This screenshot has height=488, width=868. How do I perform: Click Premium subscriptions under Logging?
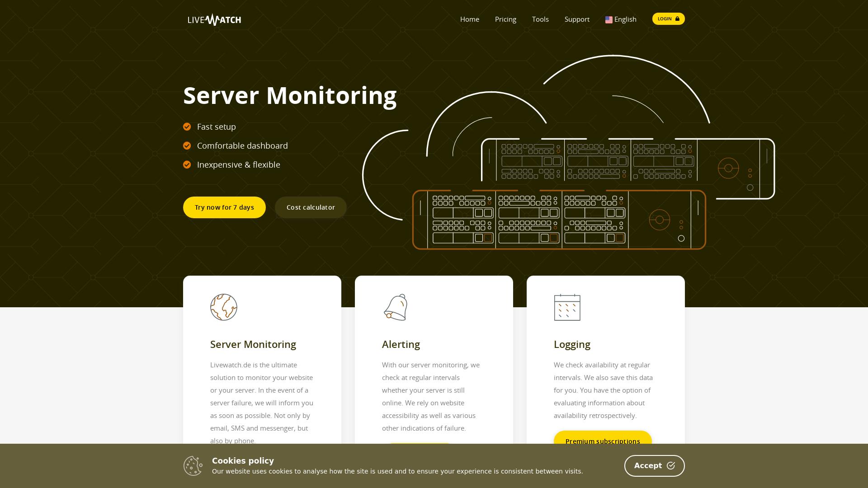point(603,441)
